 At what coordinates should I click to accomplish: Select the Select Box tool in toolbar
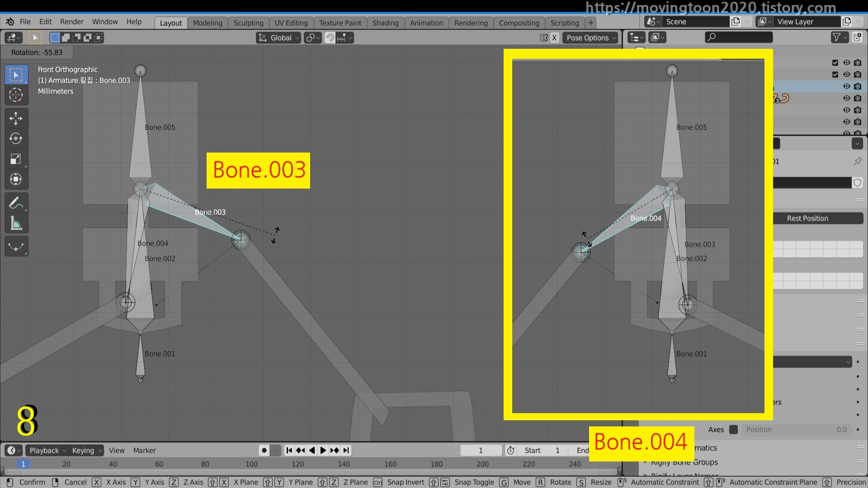coord(16,75)
